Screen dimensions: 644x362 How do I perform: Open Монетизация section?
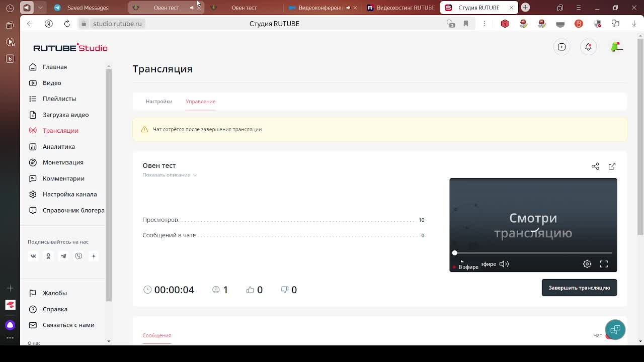click(63, 162)
